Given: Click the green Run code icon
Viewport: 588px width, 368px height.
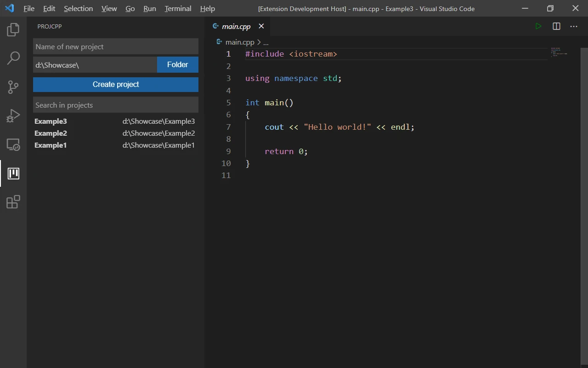Looking at the screenshot, I should click(538, 26).
